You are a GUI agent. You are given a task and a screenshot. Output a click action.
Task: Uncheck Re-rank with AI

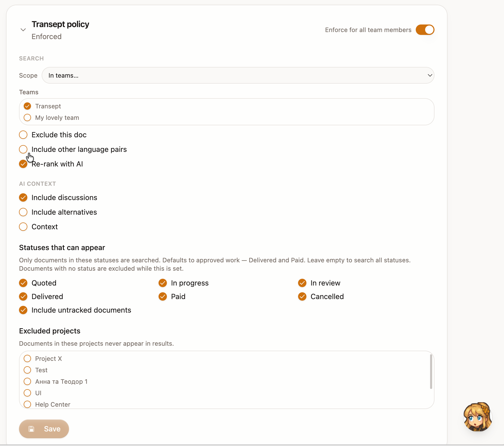[23, 164]
